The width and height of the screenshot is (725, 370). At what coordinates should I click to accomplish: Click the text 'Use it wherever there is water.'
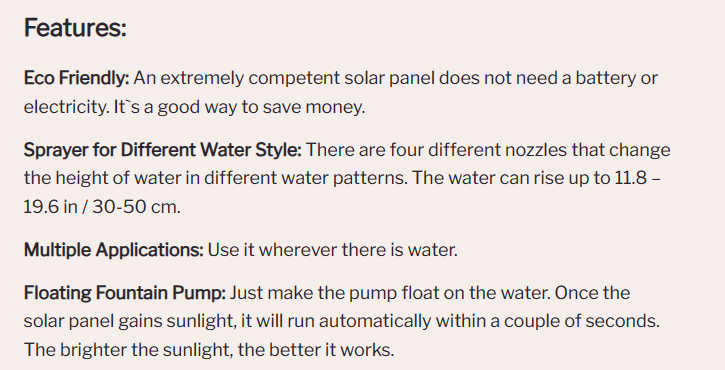pos(332,250)
